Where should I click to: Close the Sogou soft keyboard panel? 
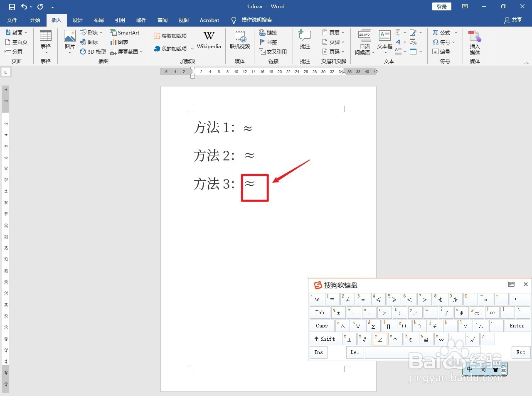pyautogui.click(x=525, y=284)
